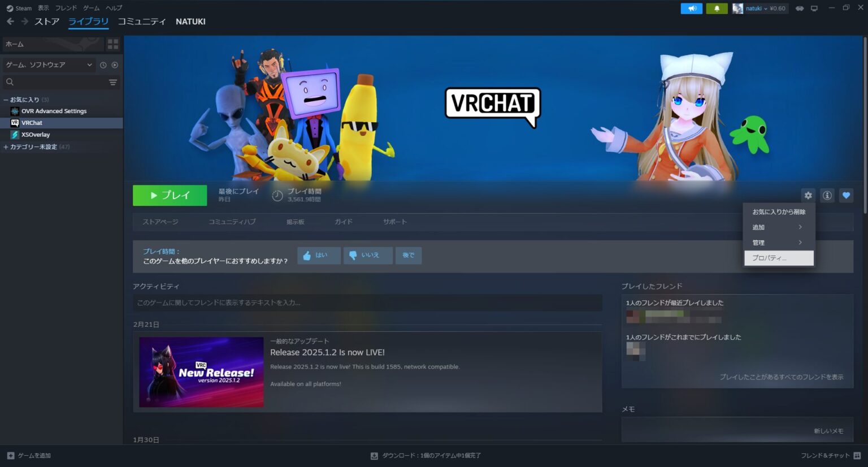Viewport: 868px width, 467px height.
Task: View notifications via the bell icon
Action: 717,8
